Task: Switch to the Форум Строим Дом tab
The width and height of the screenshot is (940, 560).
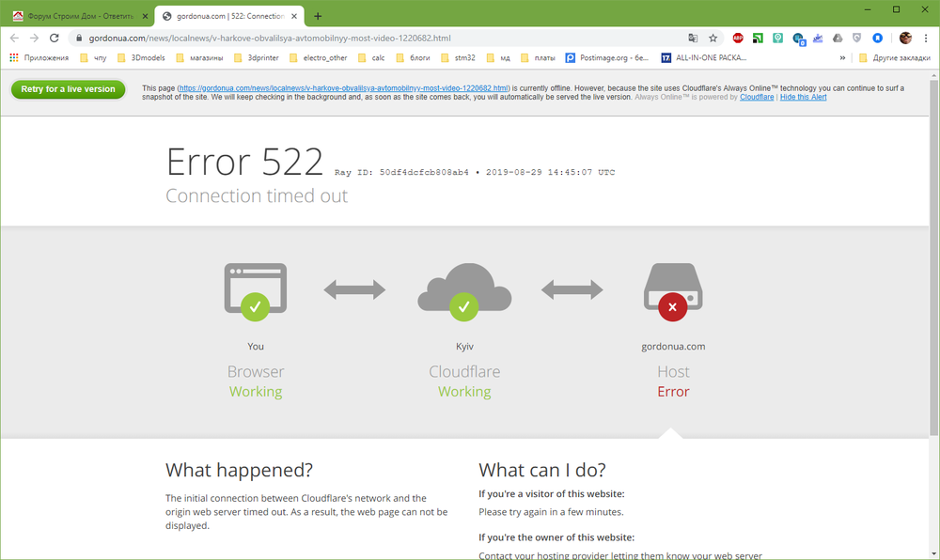Action: click(80, 16)
